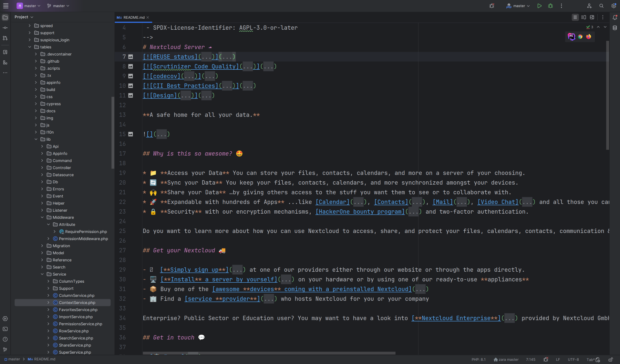The image size is (620, 364).
Task: Click the Video Chat link
Action: (x=498, y=202)
